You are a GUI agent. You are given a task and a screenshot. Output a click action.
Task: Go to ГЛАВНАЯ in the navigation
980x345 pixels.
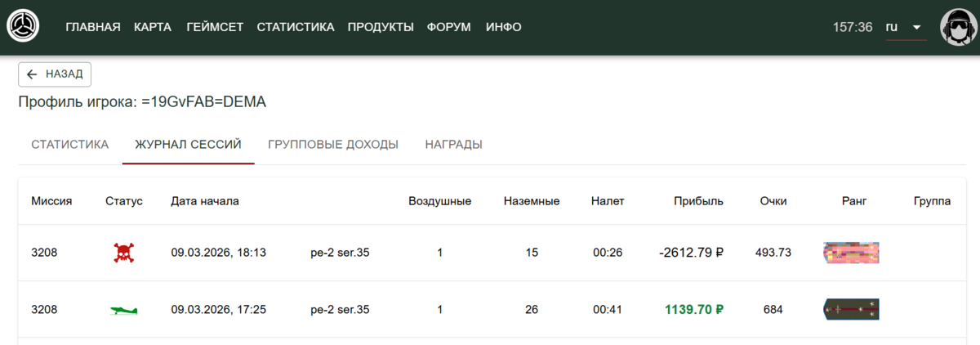click(x=93, y=27)
